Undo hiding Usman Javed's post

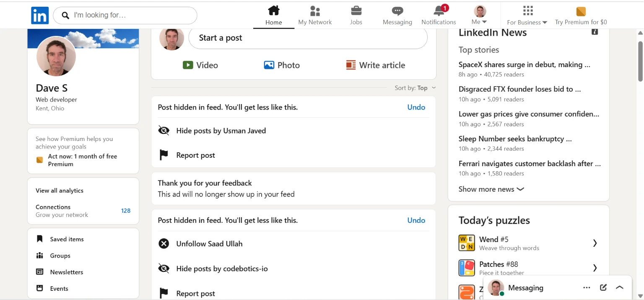coord(416,107)
